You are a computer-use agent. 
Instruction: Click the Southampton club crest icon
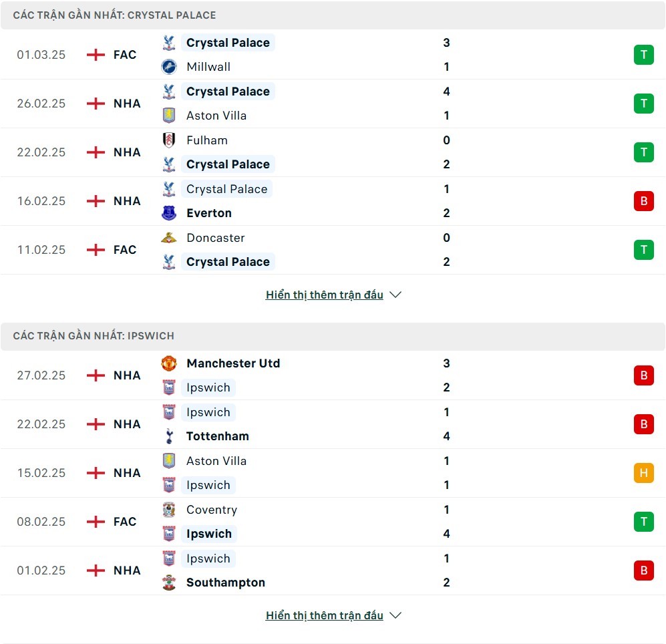coord(169,583)
